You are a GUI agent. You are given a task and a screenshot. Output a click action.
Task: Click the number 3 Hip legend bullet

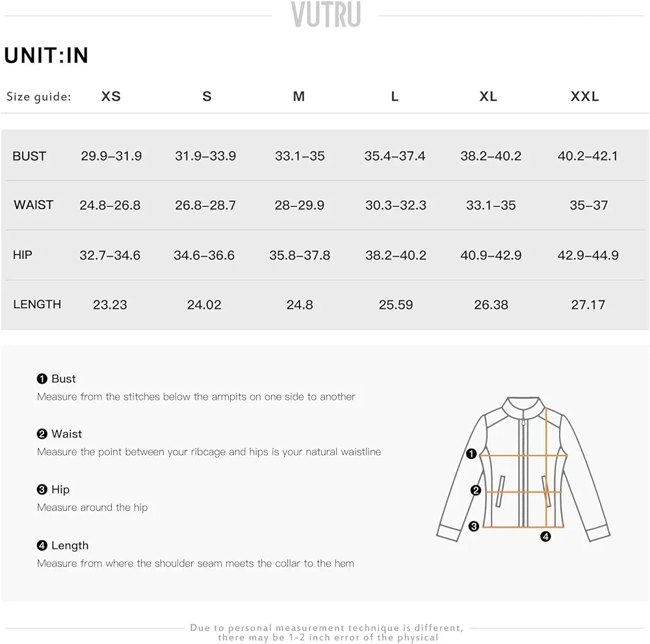[x=42, y=489]
